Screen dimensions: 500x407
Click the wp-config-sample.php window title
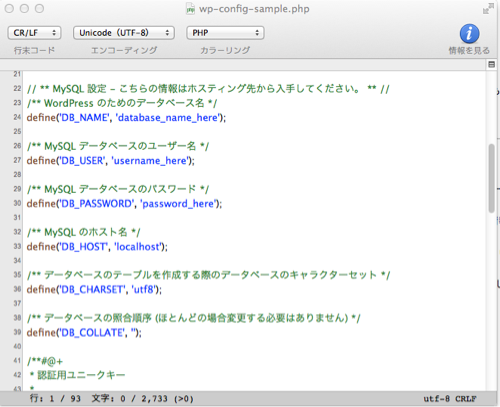[x=254, y=9]
